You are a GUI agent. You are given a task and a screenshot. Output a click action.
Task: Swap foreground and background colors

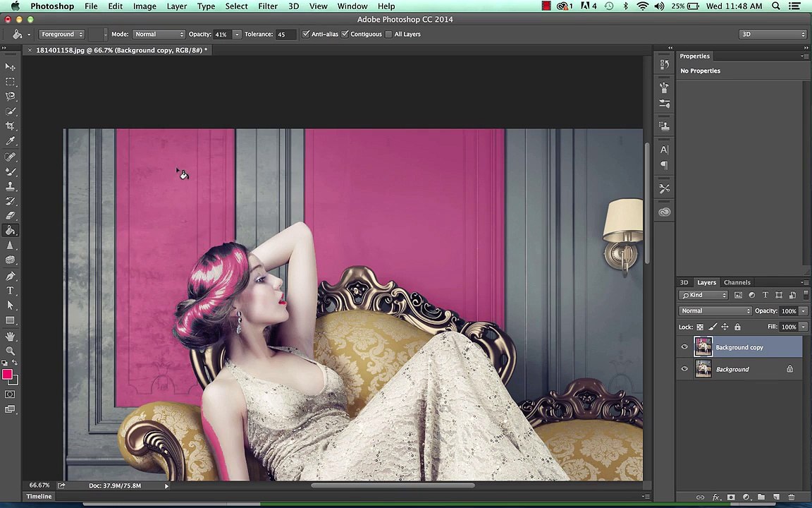[15, 363]
